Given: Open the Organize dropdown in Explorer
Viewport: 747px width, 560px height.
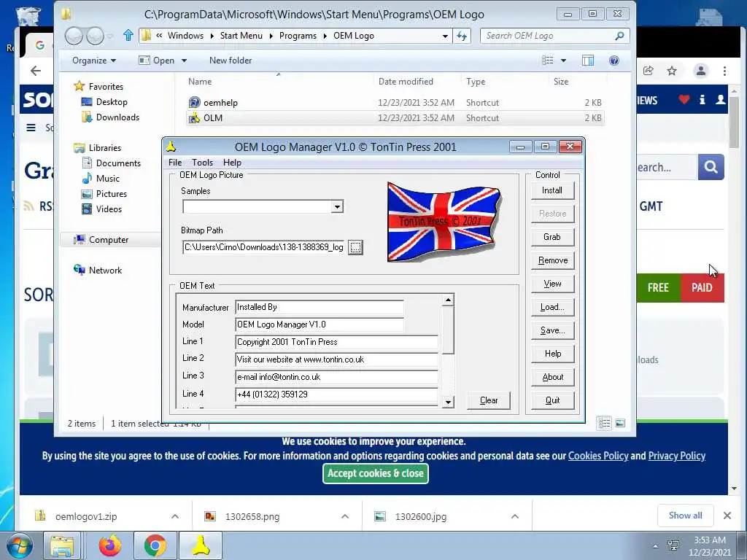Looking at the screenshot, I should tap(94, 61).
